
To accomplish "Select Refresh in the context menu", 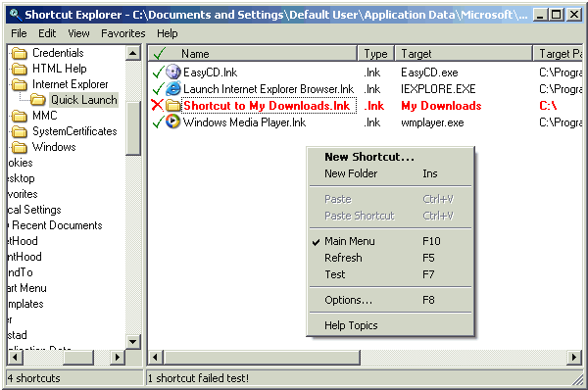I will point(390,258).
